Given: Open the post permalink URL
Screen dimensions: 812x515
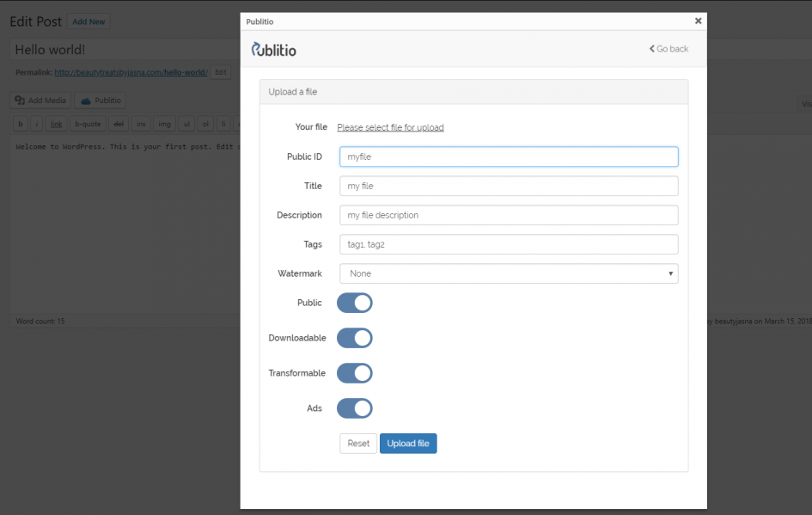Looking at the screenshot, I should click(x=131, y=72).
